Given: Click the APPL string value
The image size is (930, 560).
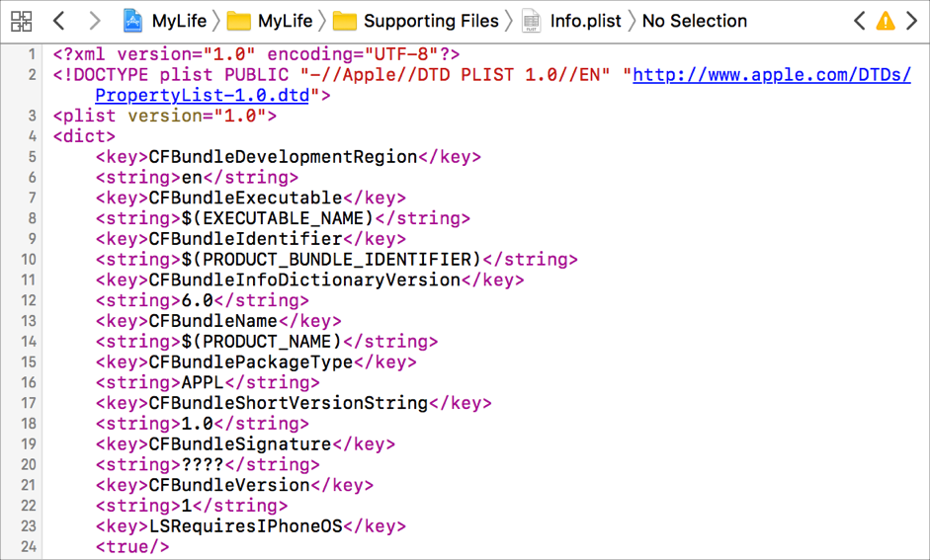Looking at the screenshot, I should click(x=204, y=382).
